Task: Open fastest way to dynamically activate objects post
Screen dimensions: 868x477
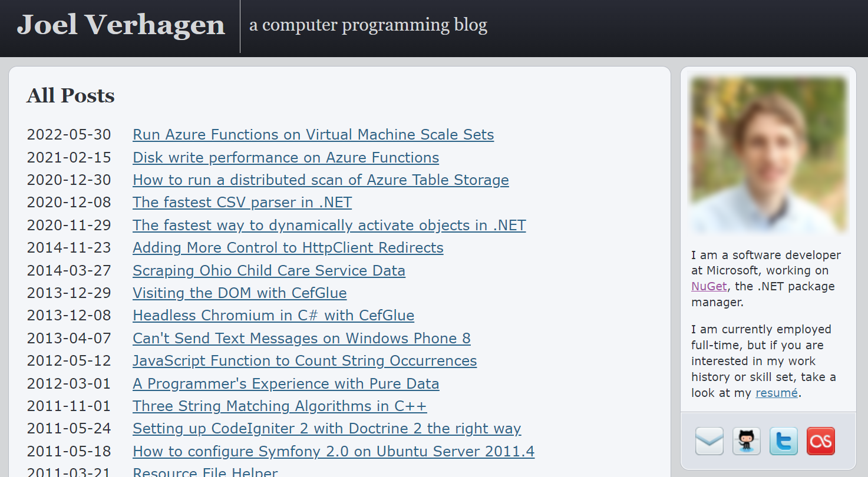Action: [329, 226]
